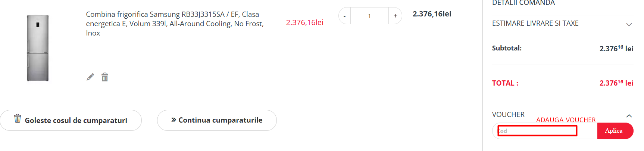Increase quantity with the plus button
Viewport: 644px width, 151px height.
click(396, 16)
